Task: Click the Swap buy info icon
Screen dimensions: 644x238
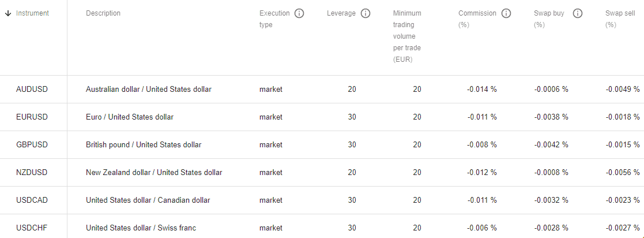Action: pyautogui.click(x=578, y=14)
